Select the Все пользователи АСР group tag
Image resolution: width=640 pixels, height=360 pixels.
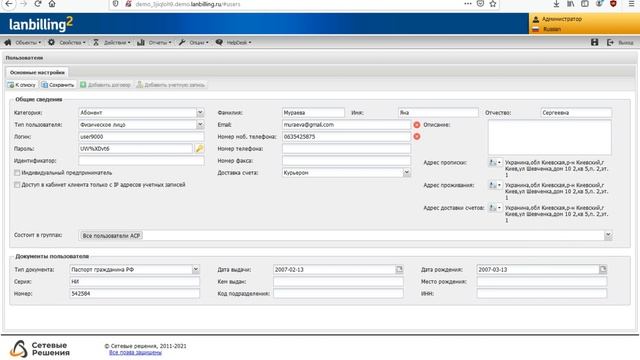click(x=111, y=236)
